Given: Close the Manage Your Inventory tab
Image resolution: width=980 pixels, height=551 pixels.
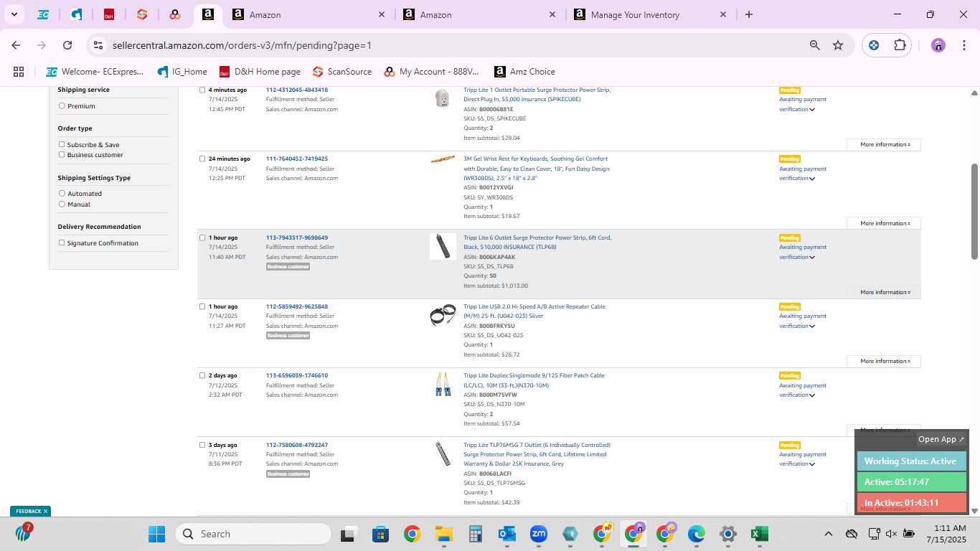Looking at the screenshot, I should 723,14.
